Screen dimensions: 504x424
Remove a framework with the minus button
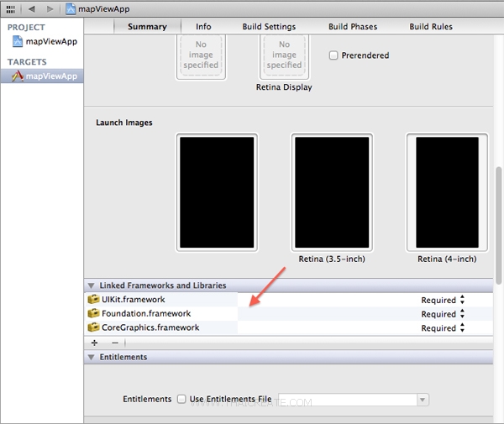[115, 343]
